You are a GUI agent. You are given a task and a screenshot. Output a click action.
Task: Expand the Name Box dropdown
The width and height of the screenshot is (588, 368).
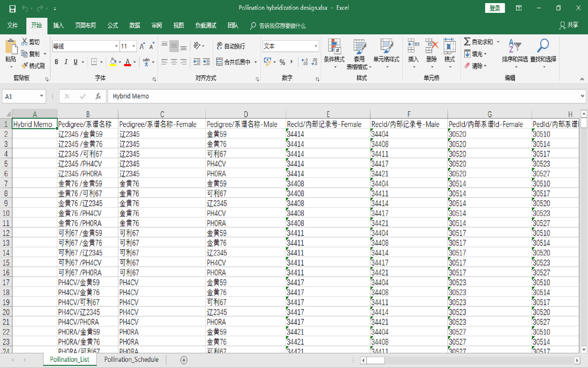coord(41,96)
